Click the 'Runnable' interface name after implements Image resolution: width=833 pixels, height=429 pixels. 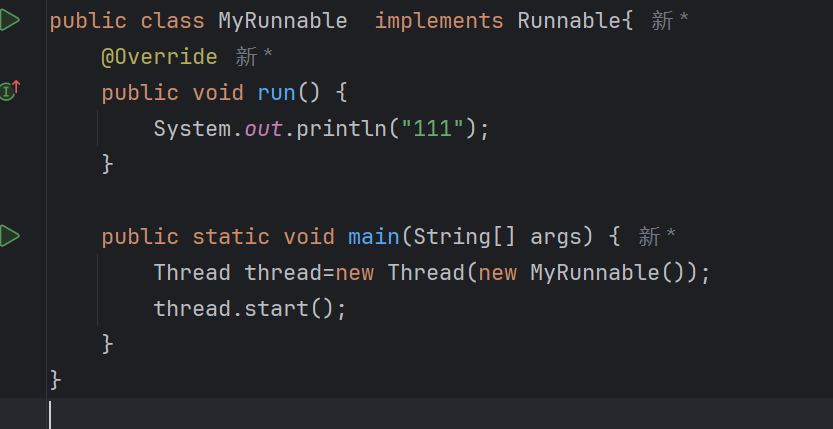(x=569, y=21)
